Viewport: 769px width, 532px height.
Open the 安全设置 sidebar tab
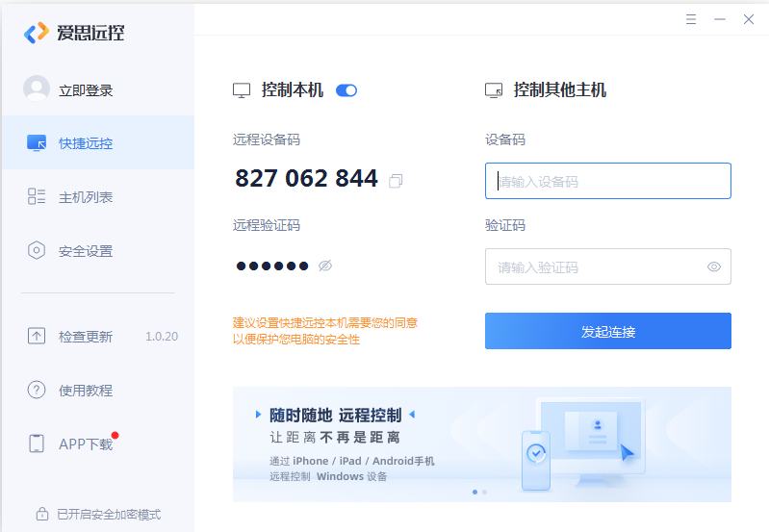[x=98, y=250]
